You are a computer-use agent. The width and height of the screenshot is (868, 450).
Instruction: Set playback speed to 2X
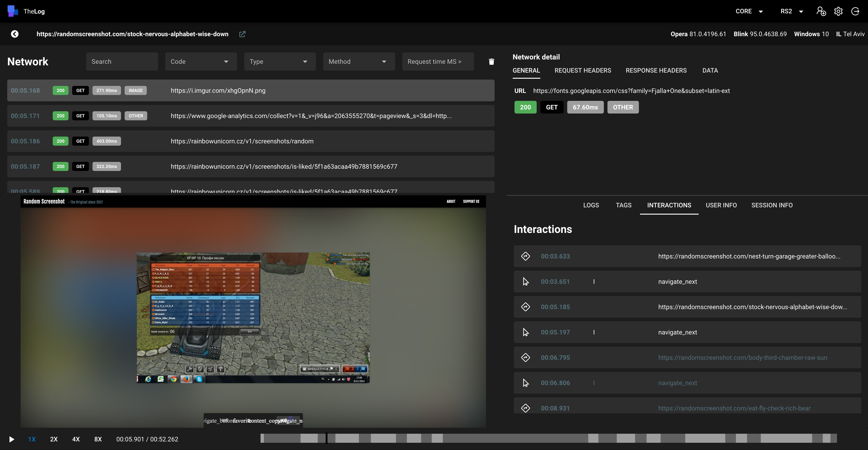54,439
